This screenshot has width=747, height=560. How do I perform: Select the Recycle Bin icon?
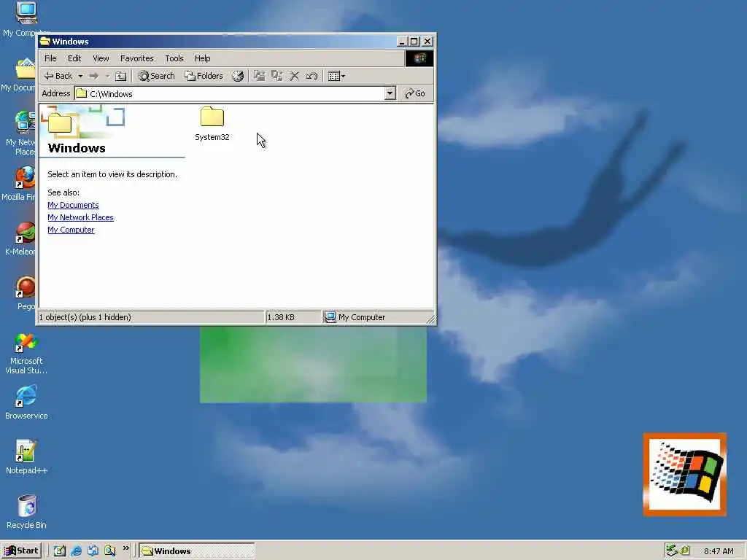pyautogui.click(x=26, y=512)
